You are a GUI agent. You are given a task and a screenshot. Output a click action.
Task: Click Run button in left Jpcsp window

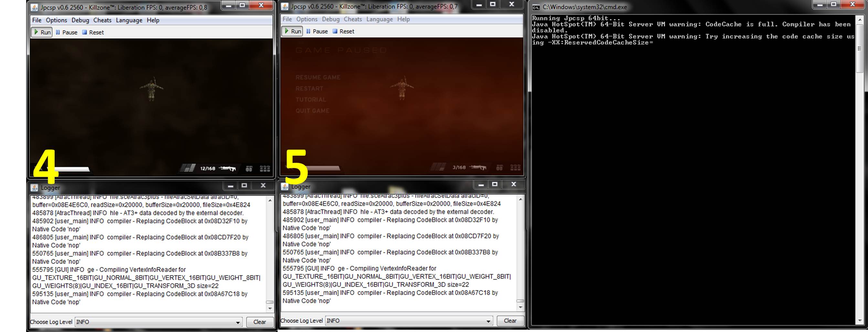coord(42,32)
